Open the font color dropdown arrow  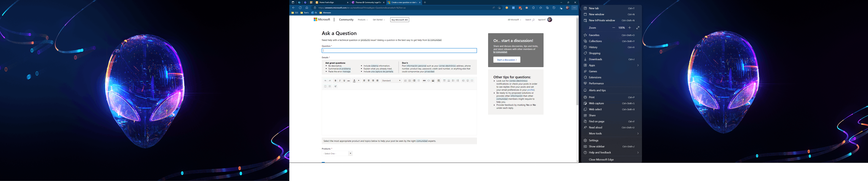tap(359, 81)
